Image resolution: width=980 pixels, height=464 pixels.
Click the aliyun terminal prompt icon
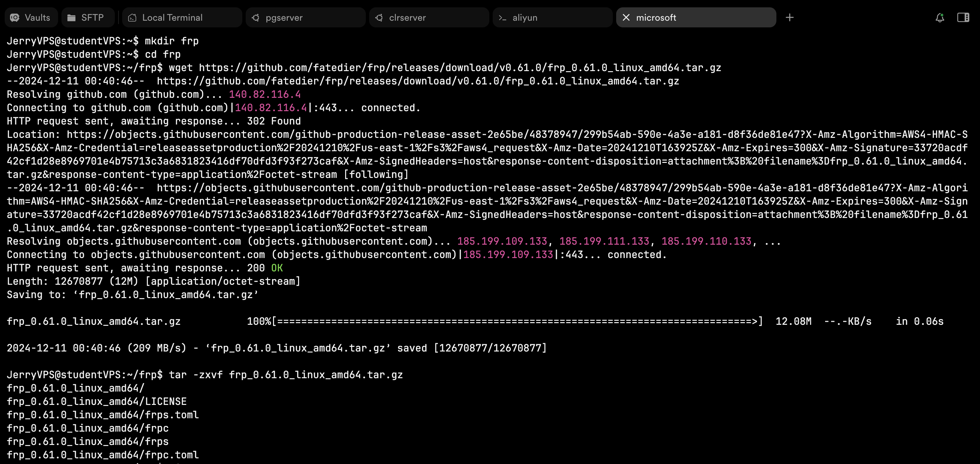(502, 18)
